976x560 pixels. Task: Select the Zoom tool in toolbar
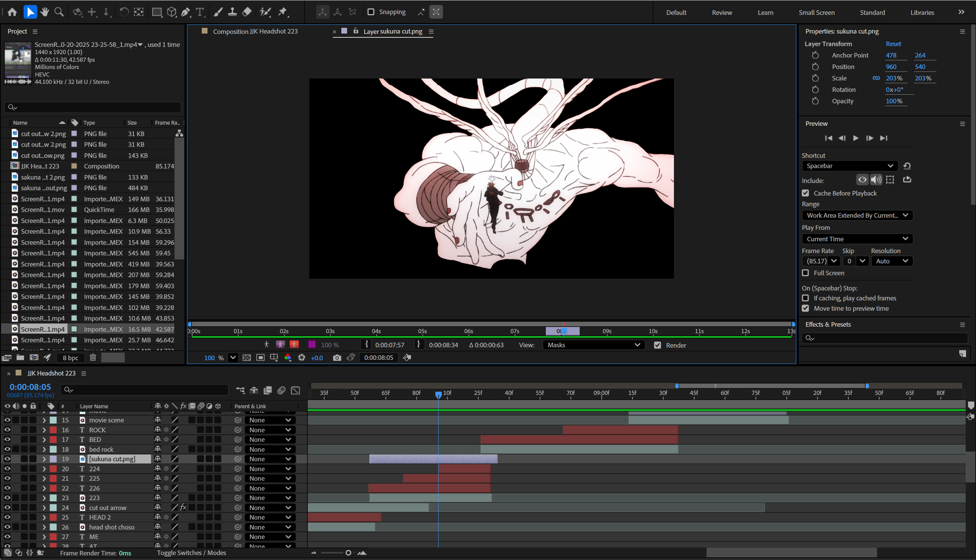pyautogui.click(x=59, y=12)
